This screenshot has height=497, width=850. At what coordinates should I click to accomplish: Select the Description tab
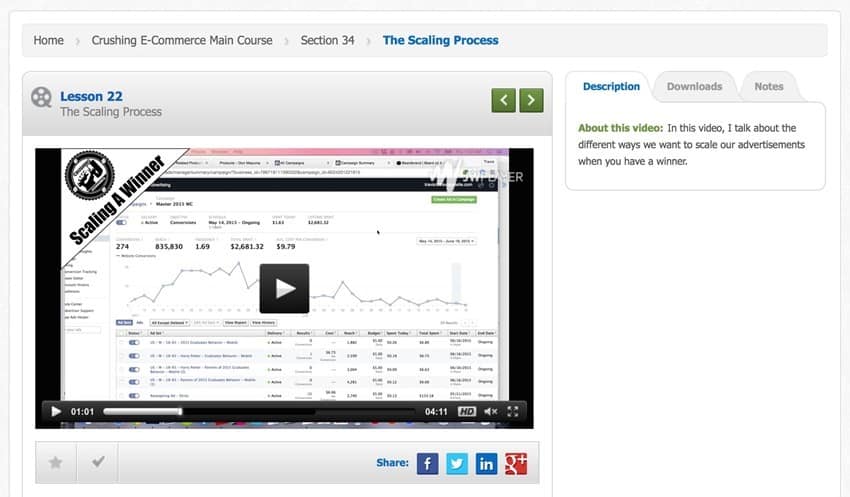(x=611, y=87)
